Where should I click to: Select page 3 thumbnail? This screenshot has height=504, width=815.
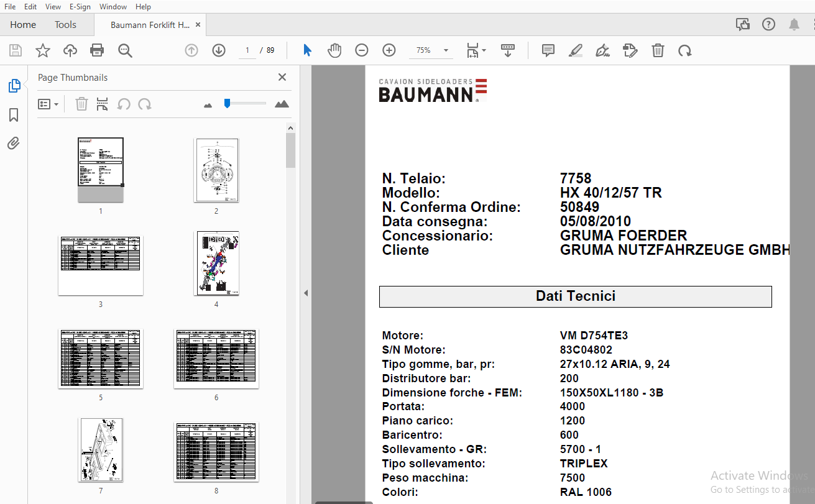[x=100, y=265]
